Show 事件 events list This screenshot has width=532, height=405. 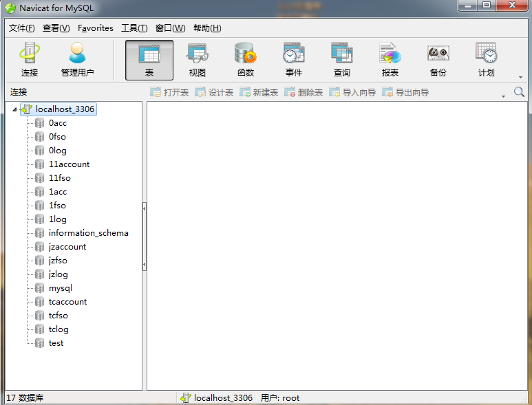pyautogui.click(x=294, y=60)
